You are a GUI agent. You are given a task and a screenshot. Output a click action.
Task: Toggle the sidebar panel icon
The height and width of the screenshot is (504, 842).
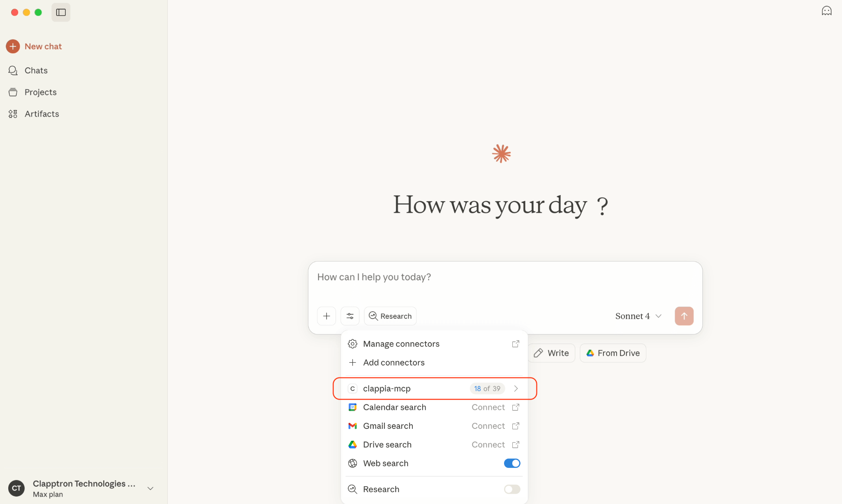tap(61, 12)
